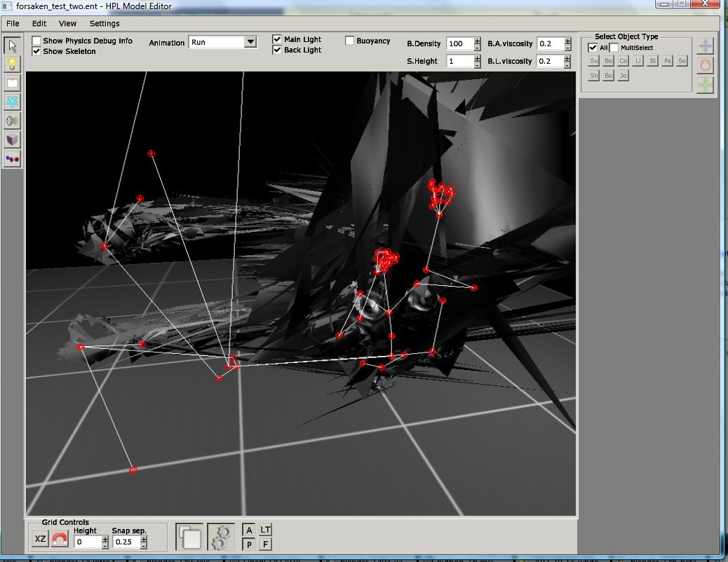This screenshot has height=562, width=728.
Task: Uncheck Show Skeleton
Action: 36,51
